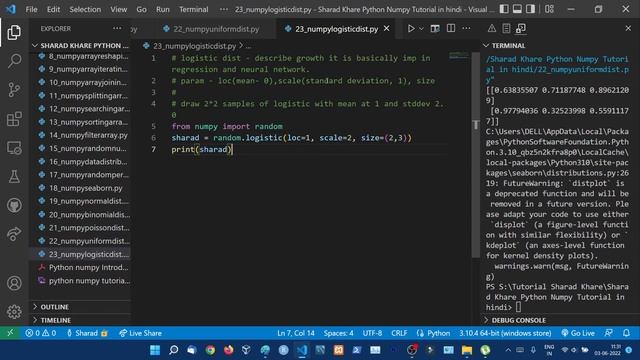Toggle the bottom panel layout
Viewport: 640px width, 360px height.
517,9
